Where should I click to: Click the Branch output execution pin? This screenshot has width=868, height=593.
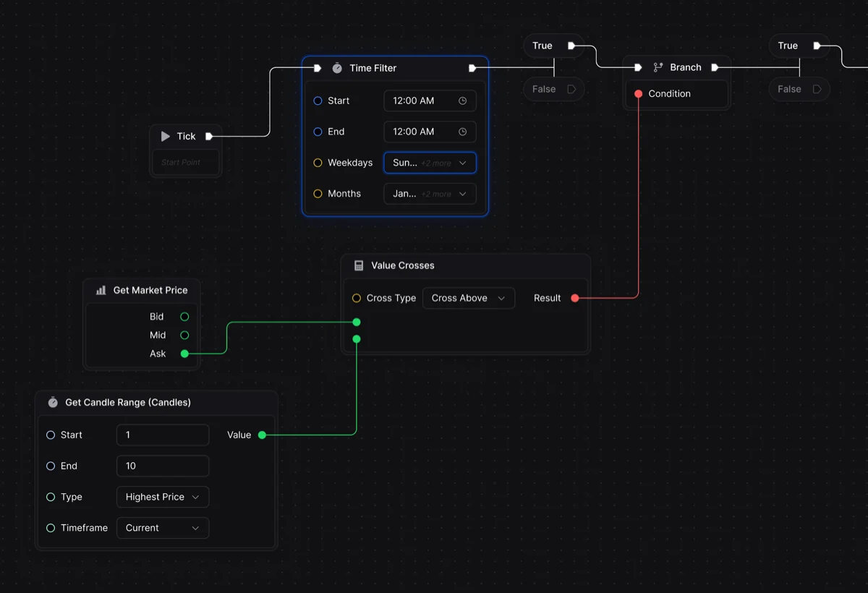click(715, 67)
